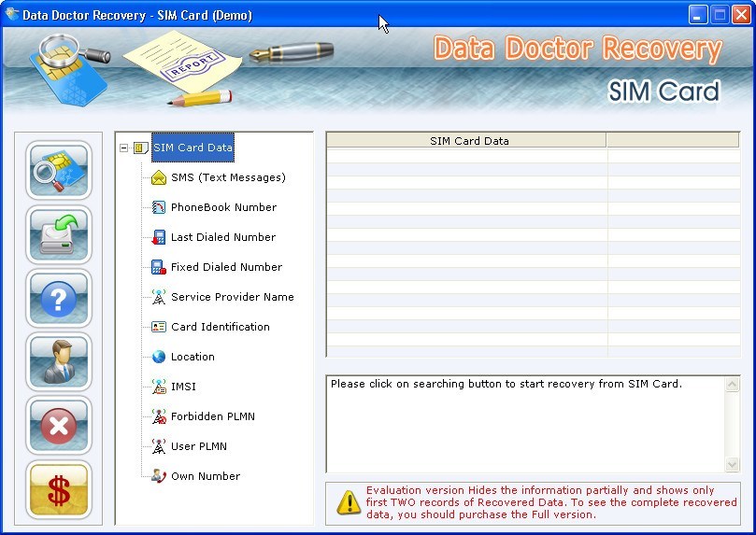Click the Forbidden PLMN tower icon
Viewport: 756px width, 535px height.
(159, 416)
